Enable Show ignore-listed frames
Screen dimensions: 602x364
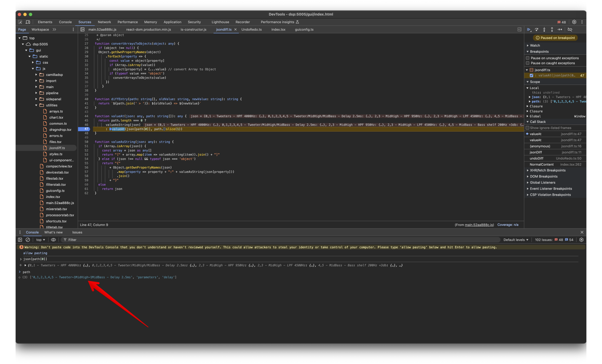click(528, 128)
